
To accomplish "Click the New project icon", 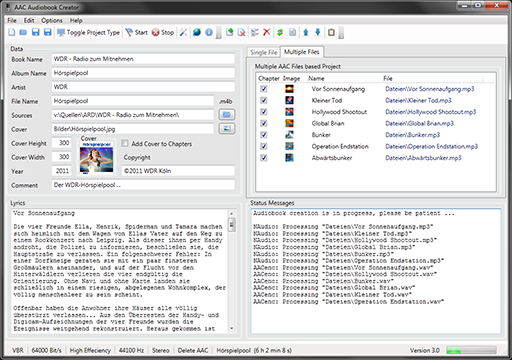I will coord(12,32).
